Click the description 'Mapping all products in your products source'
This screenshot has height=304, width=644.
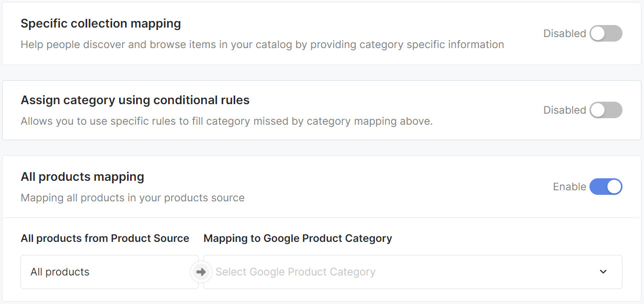click(x=133, y=198)
